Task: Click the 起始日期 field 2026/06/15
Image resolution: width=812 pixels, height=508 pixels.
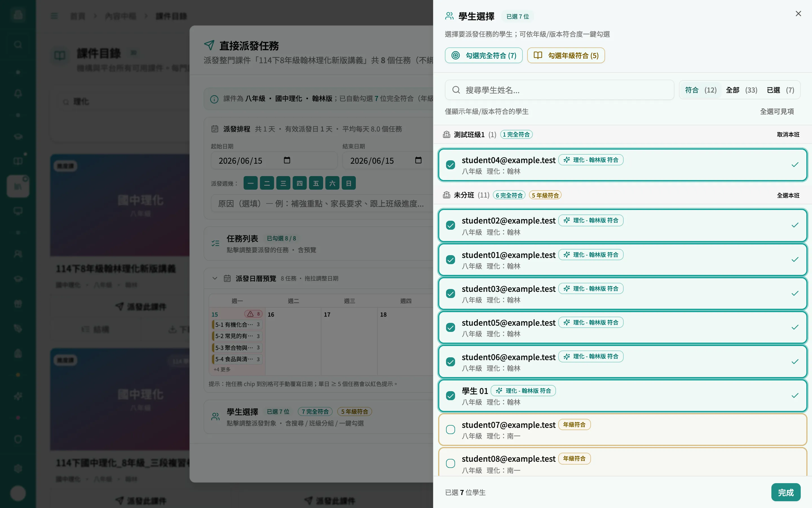Action: pyautogui.click(x=274, y=160)
